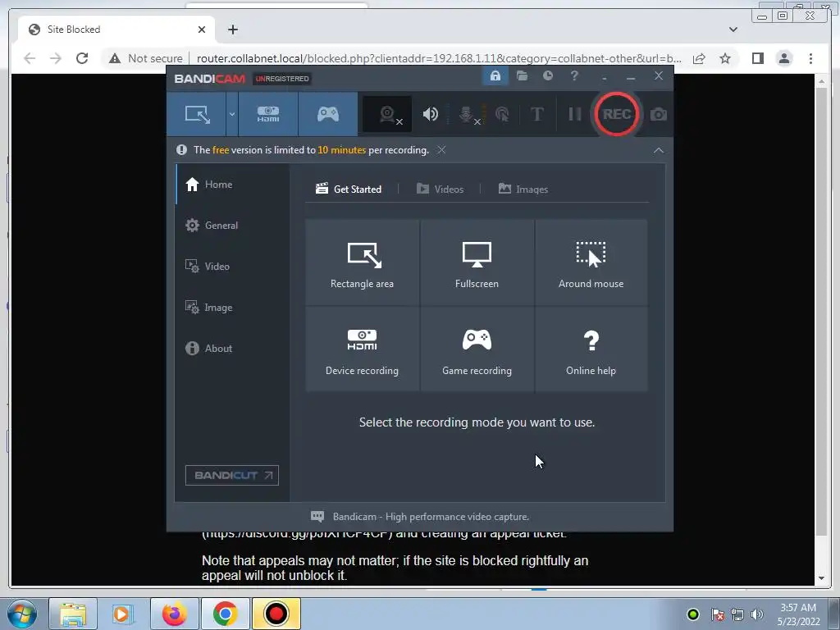This screenshot has height=630, width=840.
Task: Open help question mark in title bar
Action: [x=574, y=76]
